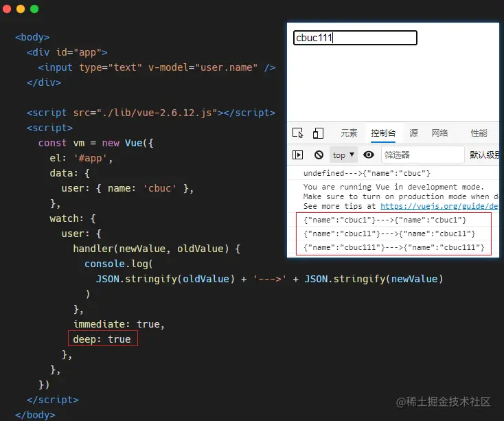Viewport: 504px width, 421px height.
Task: Click the eye live expression icon
Action: click(x=368, y=155)
